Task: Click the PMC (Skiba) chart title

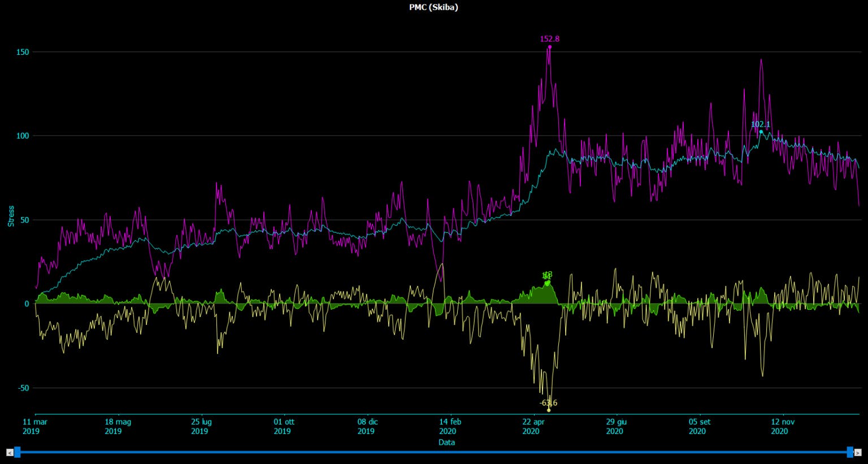Action: [x=433, y=7]
